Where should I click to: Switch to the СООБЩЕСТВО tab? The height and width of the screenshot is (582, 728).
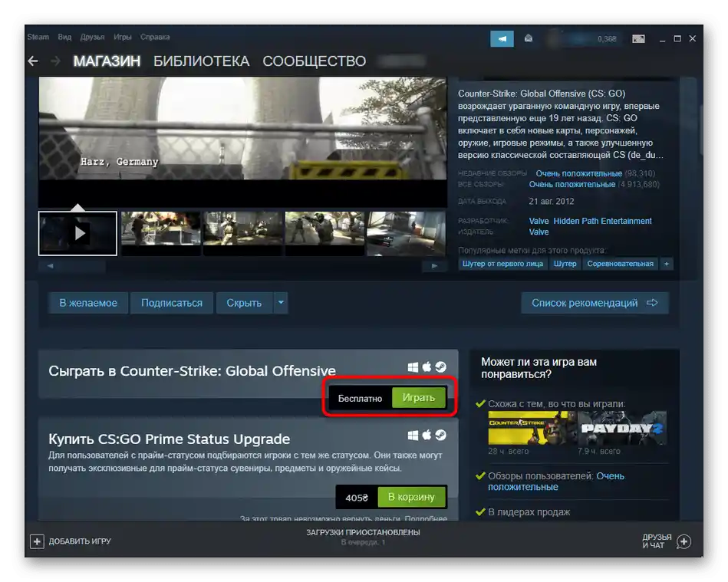(x=315, y=61)
